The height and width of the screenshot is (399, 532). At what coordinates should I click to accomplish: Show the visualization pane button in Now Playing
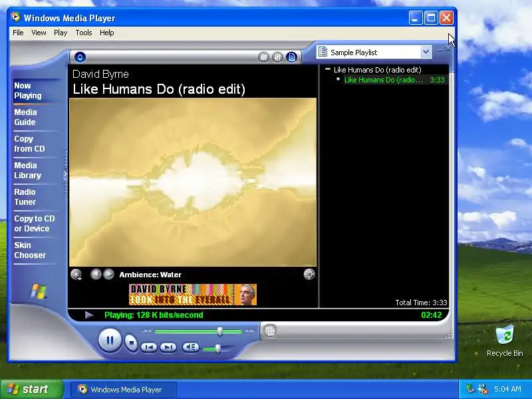pyautogui.click(x=263, y=57)
